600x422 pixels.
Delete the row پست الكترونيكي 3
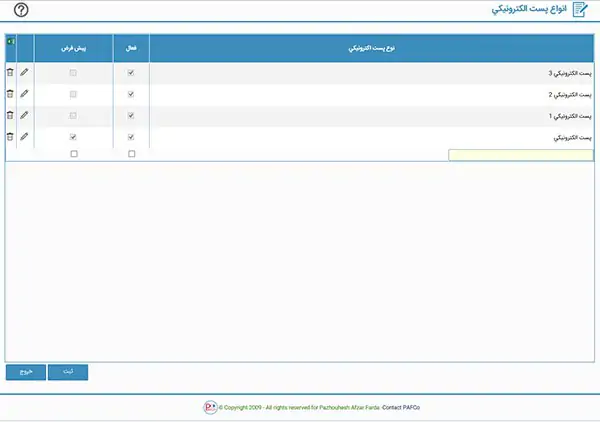10,72
